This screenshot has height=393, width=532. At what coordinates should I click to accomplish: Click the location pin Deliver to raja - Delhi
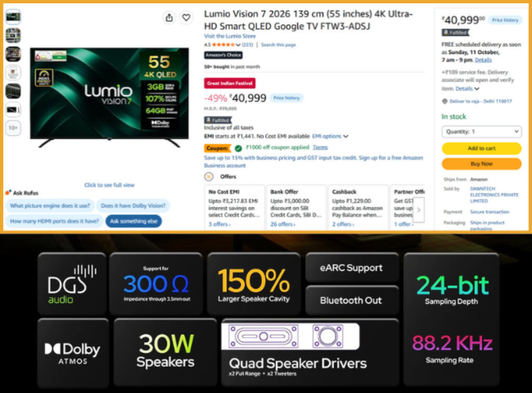point(477,101)
